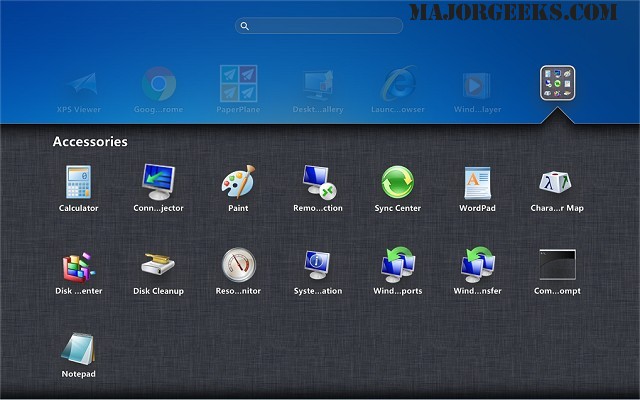
Task: Open Windows Easy Transfer Reports
Action: 398,264
